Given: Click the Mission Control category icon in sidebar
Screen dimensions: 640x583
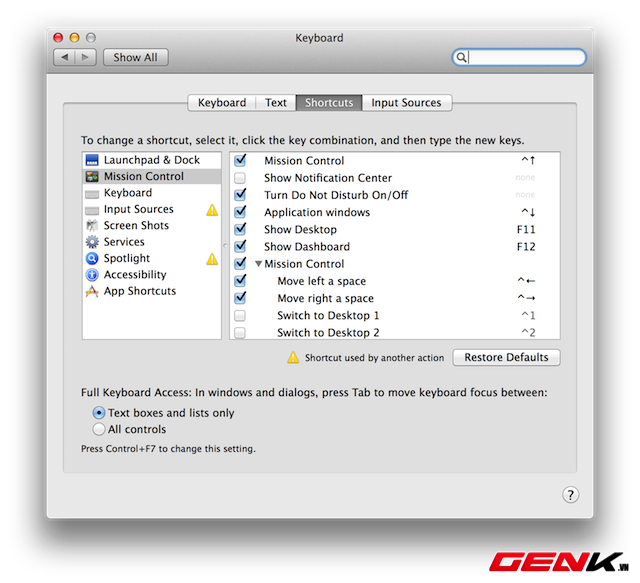Looking at the screenshot, I should (92, 176).
